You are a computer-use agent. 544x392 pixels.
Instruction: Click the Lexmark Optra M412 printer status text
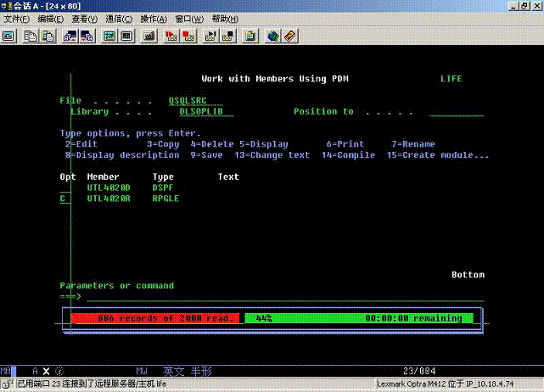pos(445,384)
